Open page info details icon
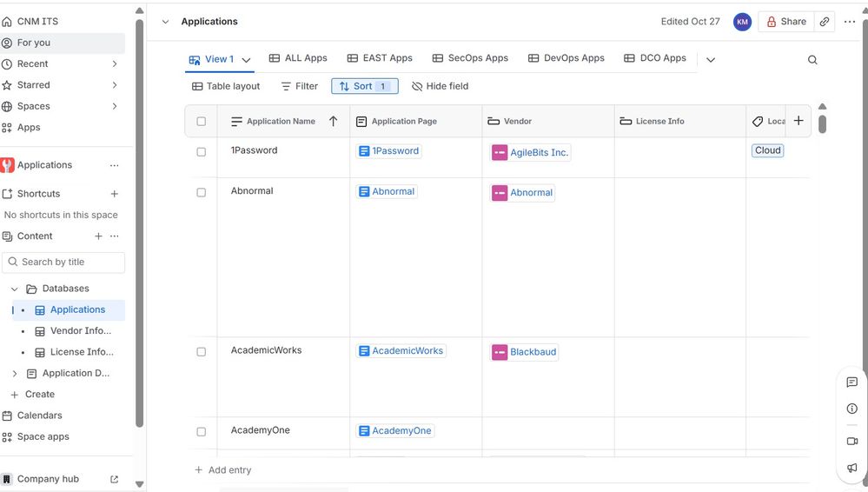This screenshot has height=492, width=868. click(852, 409)
